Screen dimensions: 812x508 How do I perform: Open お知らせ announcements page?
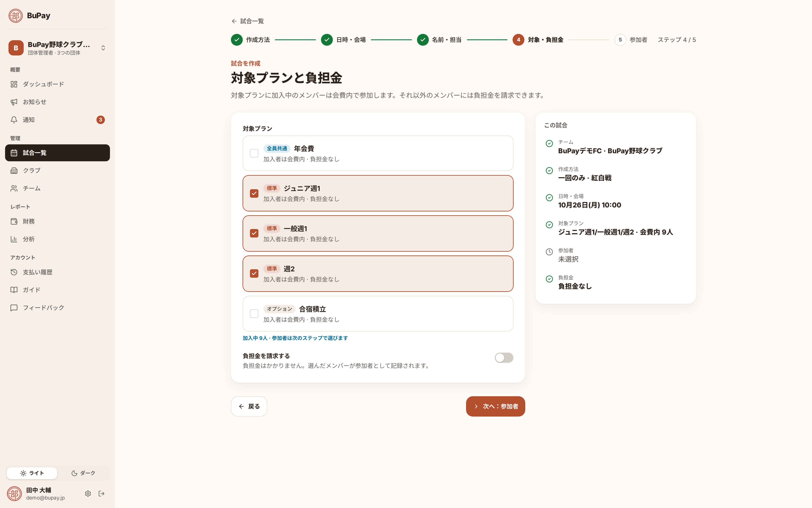tap(57, 102)
